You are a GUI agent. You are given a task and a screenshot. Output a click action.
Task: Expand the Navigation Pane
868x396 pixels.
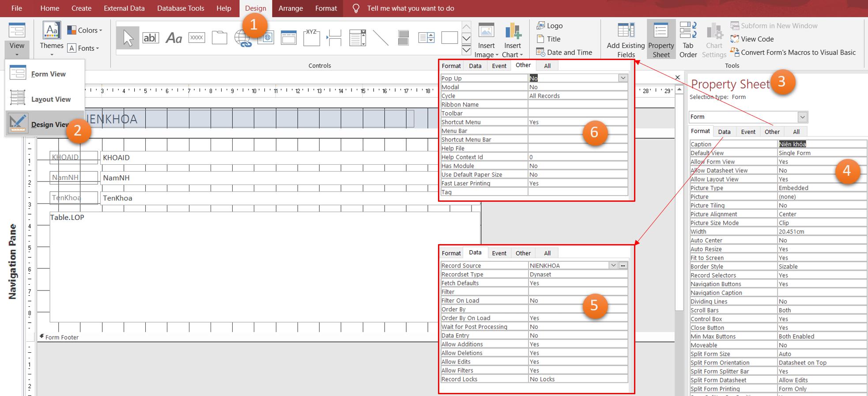point(12,261)
